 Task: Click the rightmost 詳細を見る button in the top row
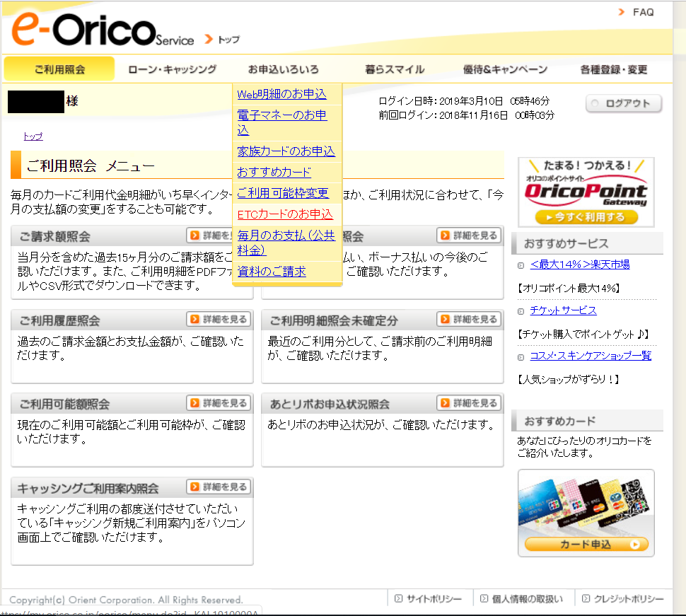click(469, 236)
